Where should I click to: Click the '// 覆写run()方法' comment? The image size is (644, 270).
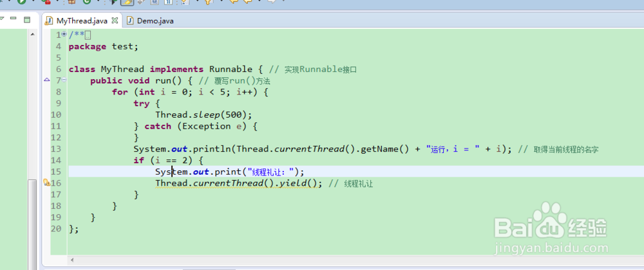234,81
